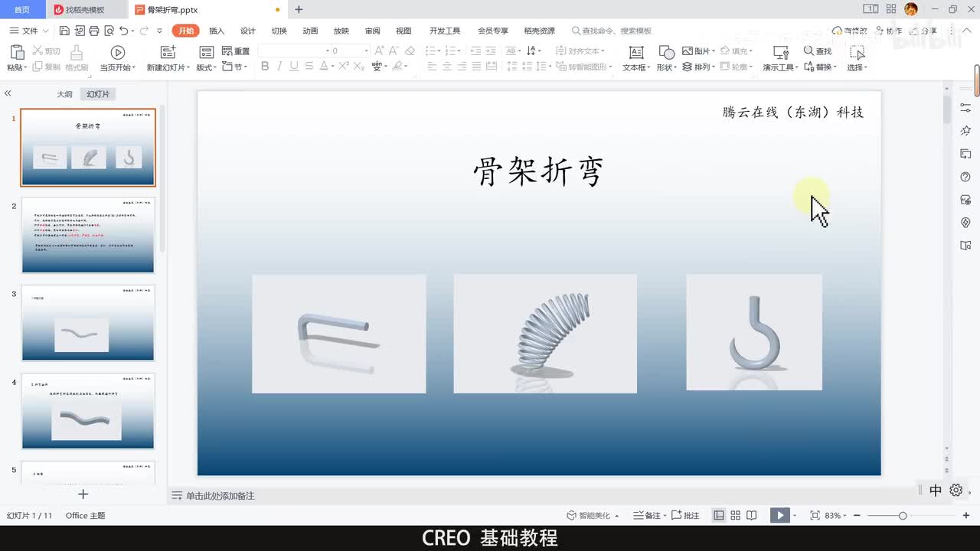Switch to the Insert (插入) ribbon tab
The image size is (980, 551).
[x=217, y=31]
